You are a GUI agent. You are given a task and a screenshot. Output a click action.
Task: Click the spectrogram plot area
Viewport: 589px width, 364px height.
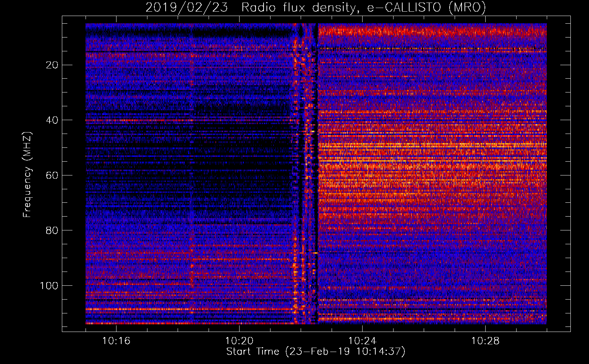[316, 174]
